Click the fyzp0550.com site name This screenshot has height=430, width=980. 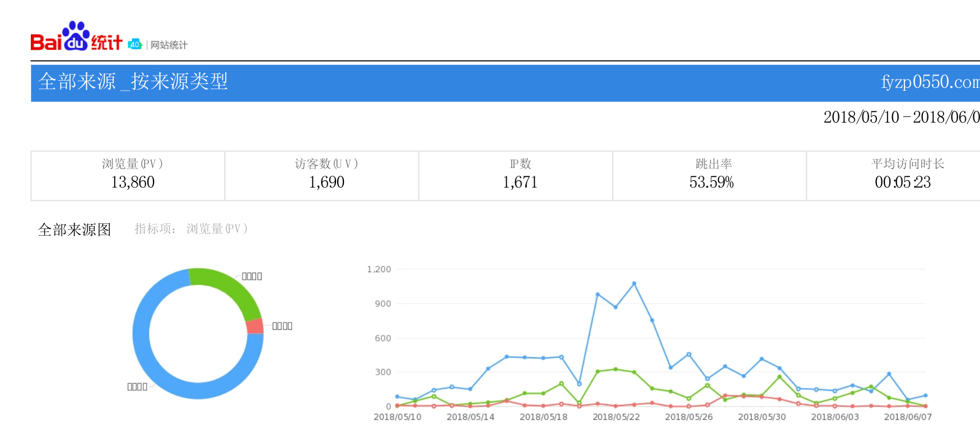[930, 82]
